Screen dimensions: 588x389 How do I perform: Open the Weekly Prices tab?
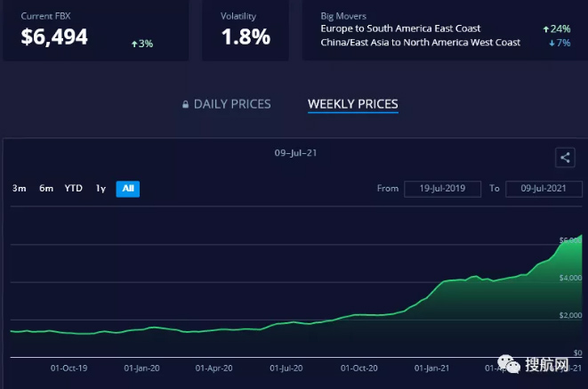click(x=352, y=105)
